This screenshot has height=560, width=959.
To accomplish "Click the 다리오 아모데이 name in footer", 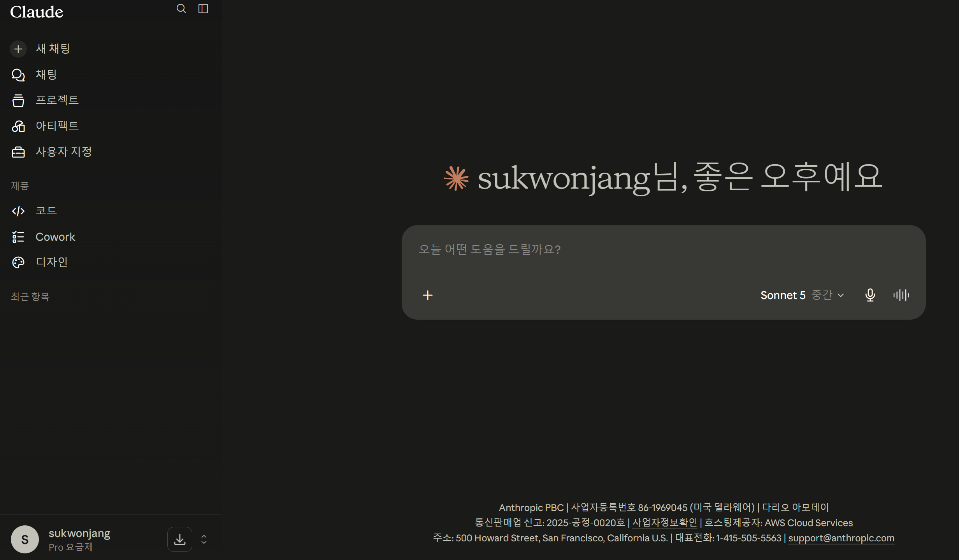I will 795,507.
